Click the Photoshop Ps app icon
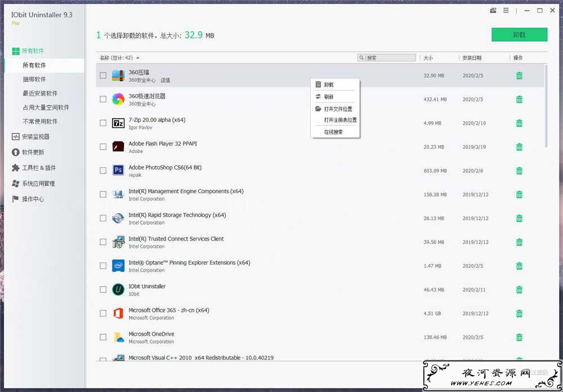This screenshot has width=563, height=392. pyautogui.click(x=118, y=170)
